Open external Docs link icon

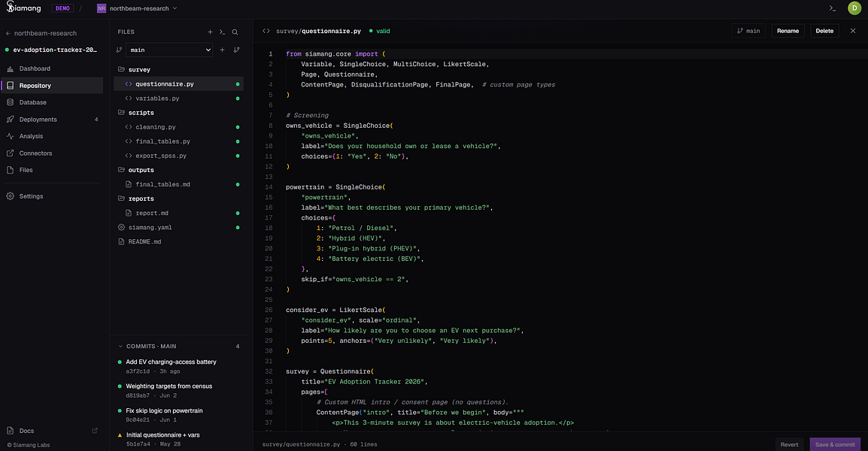(x=95, y=431)
